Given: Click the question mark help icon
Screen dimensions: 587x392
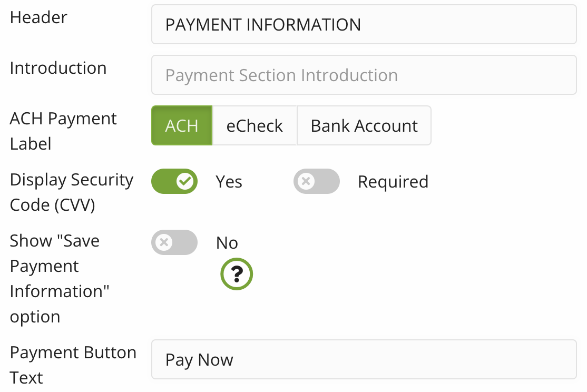Looking at the screenshot, I should click(x=237, y=274).
